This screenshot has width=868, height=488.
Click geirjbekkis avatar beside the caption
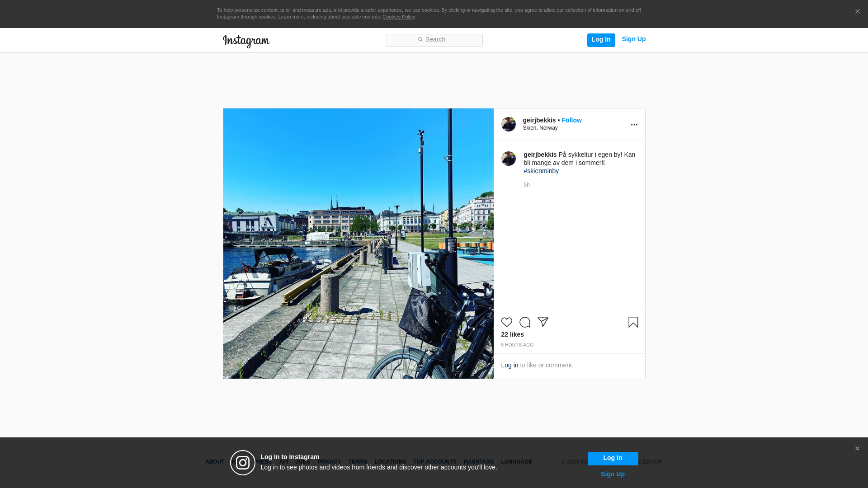[508, 159]
